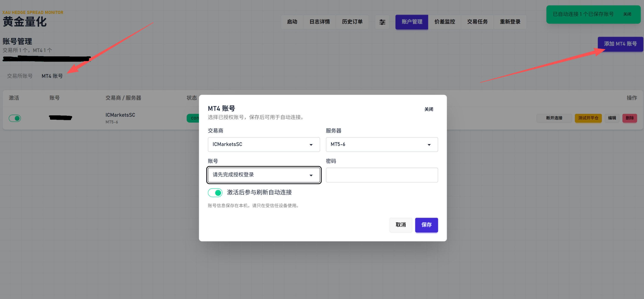Click the ICMarketsSC broker cell in table
The height and width of the screenshot is (299, 644).
120,115
